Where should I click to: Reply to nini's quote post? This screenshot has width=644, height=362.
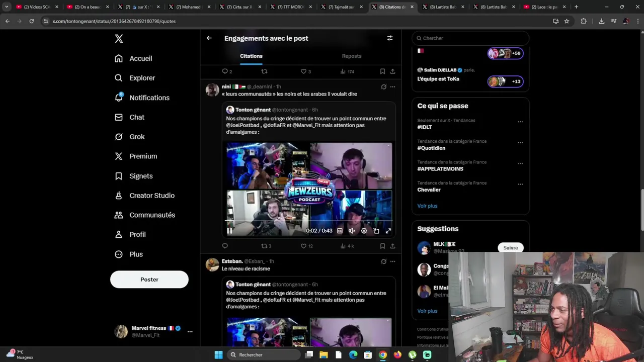(x=225, y=246)
